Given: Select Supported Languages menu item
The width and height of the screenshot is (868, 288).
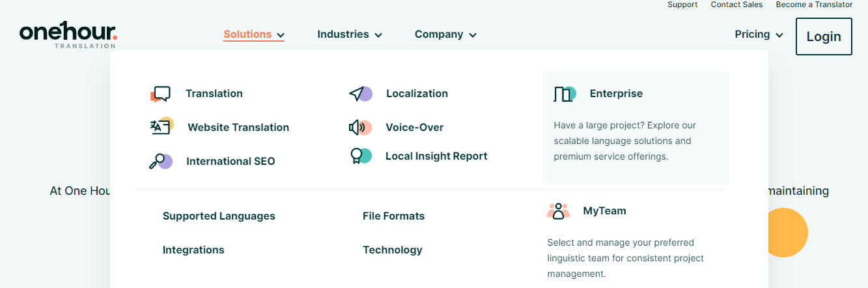Looking at the screenshot, I should point(219,216).
